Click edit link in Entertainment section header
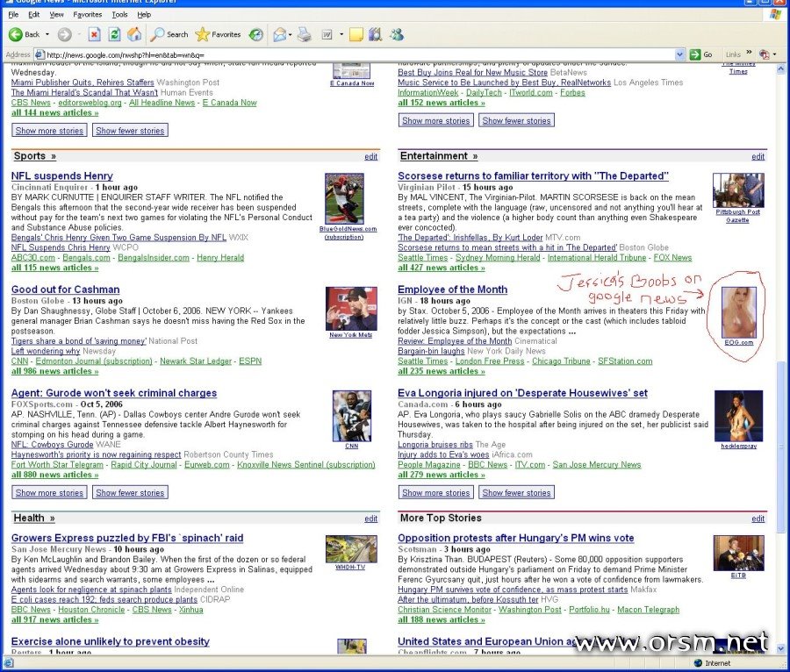 tap(758, 156)
